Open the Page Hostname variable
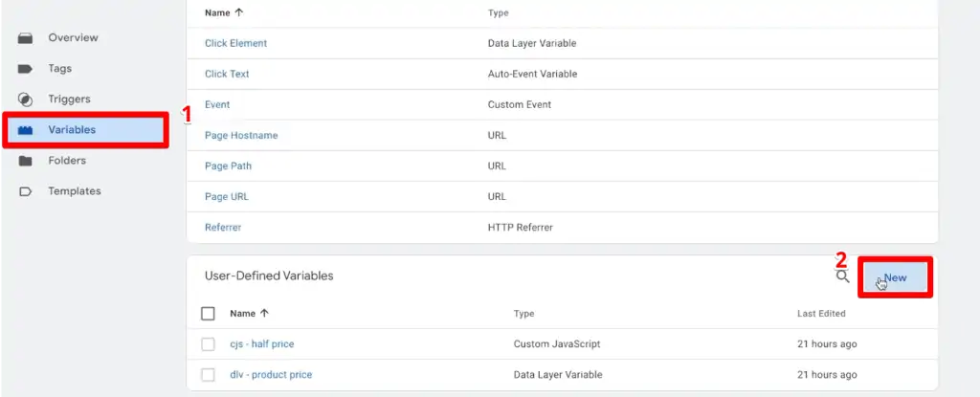This screenshot has height=397, width=980. 241,135
